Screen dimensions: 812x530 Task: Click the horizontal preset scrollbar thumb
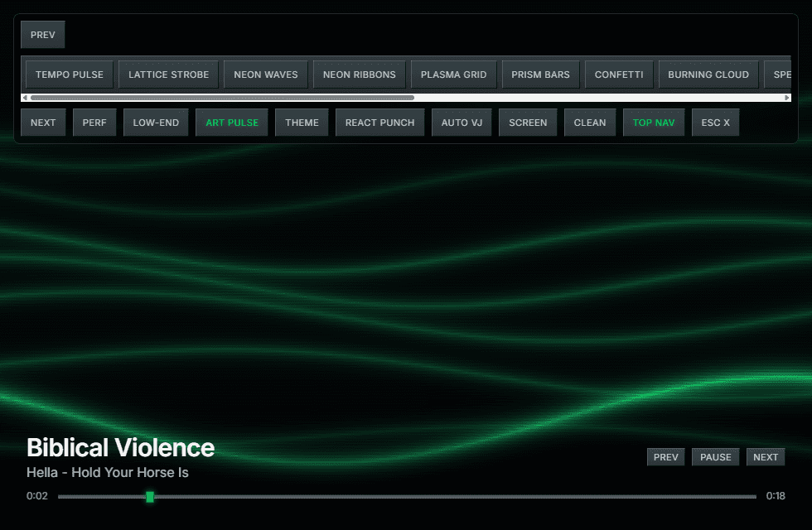pyautogui.click(x=222, y=98)
